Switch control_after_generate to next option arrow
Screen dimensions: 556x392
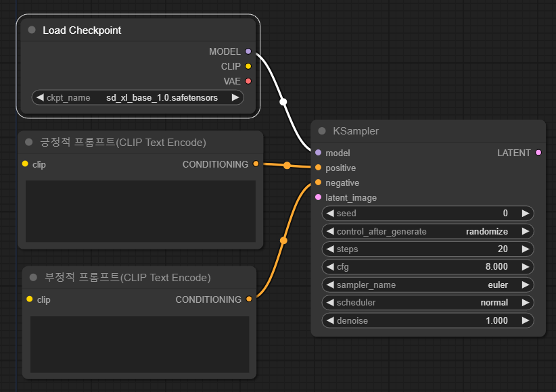pyautogui.click(x=526, y=231)
